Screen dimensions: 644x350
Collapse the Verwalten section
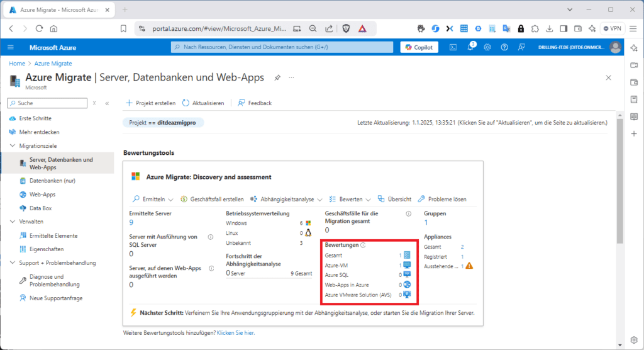(x=13, y=222)
